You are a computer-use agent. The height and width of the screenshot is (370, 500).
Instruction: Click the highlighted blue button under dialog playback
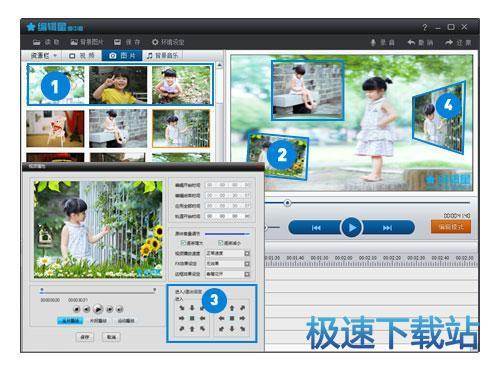[x=70, y=321]
